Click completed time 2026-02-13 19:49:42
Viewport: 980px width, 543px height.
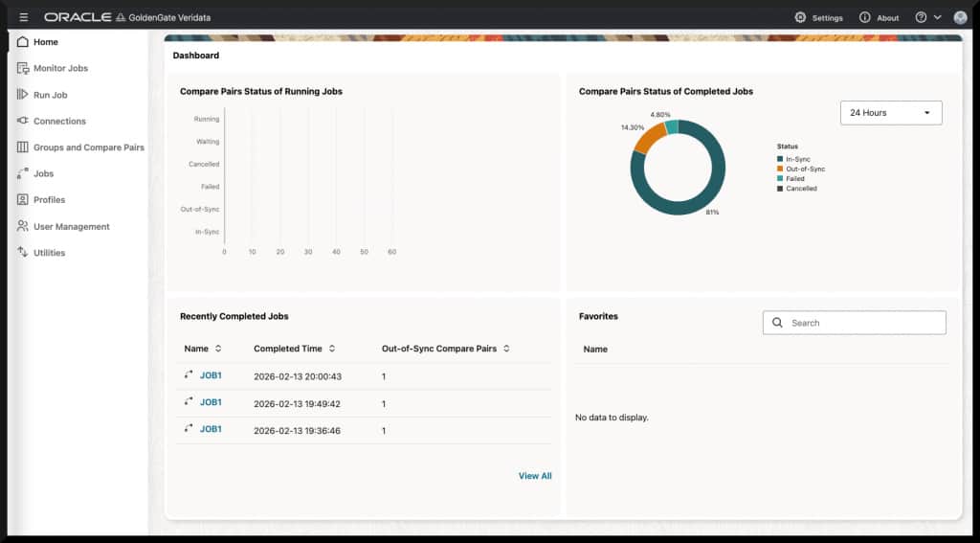point(297,404)
